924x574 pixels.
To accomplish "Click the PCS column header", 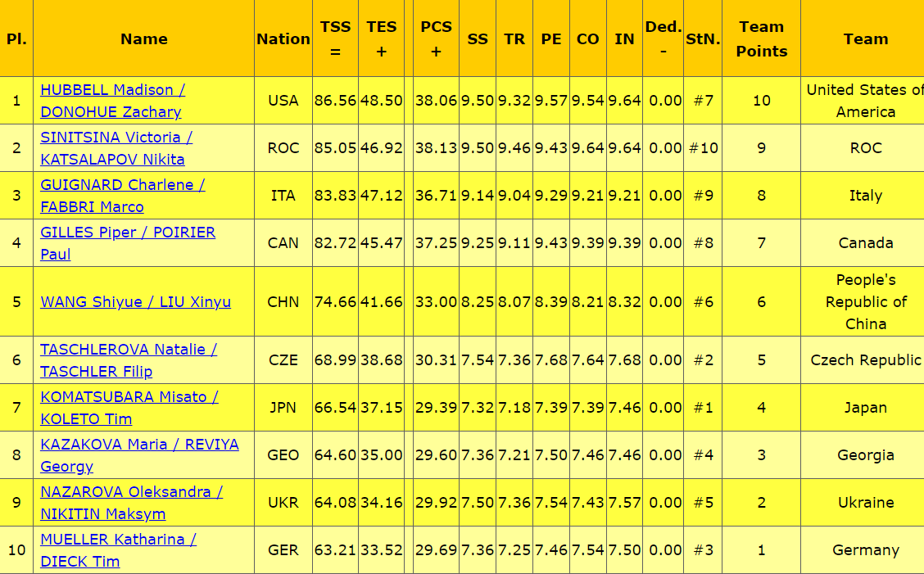I will (436, 38).
